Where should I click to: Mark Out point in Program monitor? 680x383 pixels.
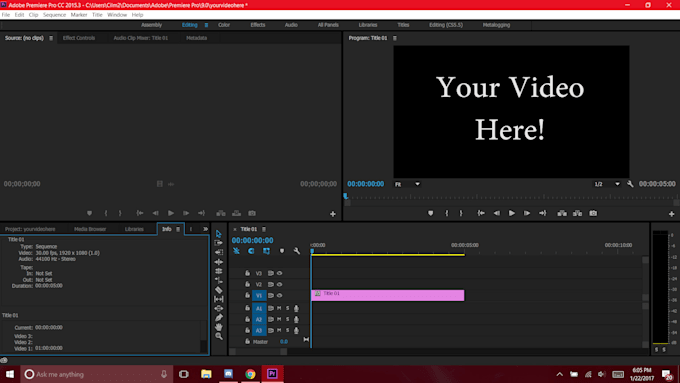[x=461, y=213]
